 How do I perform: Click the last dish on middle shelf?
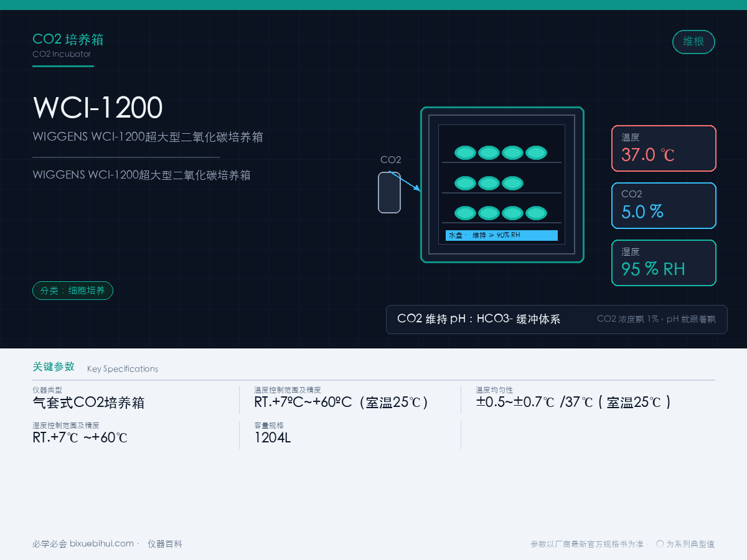(x=512, y=183)
